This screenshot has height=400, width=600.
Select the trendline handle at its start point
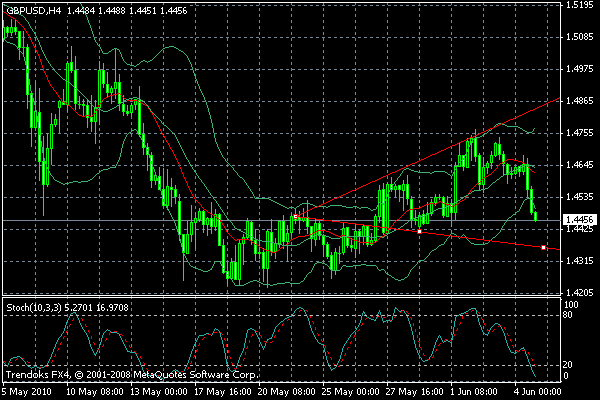pos(295,217)
